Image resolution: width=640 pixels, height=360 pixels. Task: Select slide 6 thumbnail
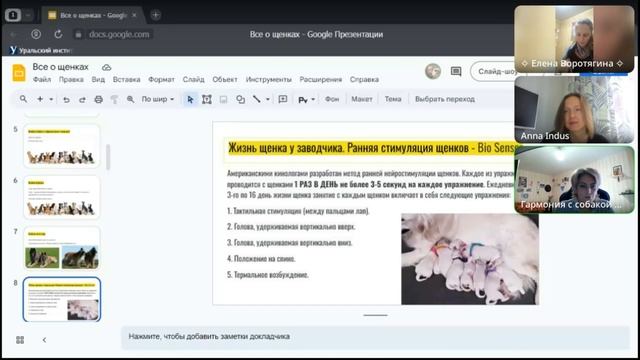pos(62,197)
